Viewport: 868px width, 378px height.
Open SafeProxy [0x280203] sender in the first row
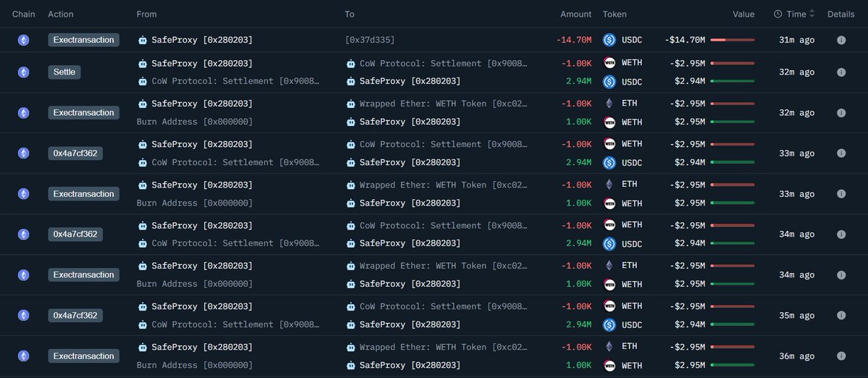coord(201,40)
